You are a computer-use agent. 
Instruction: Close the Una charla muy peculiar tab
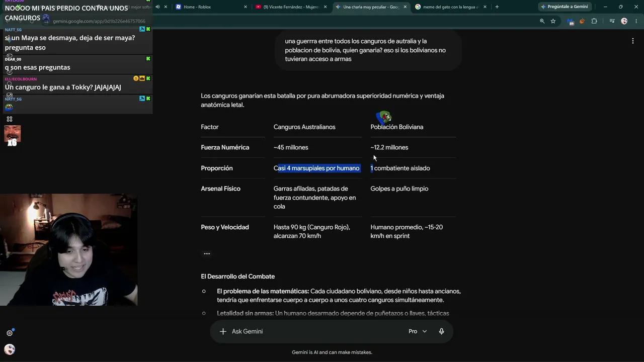[x=406, y=7]
